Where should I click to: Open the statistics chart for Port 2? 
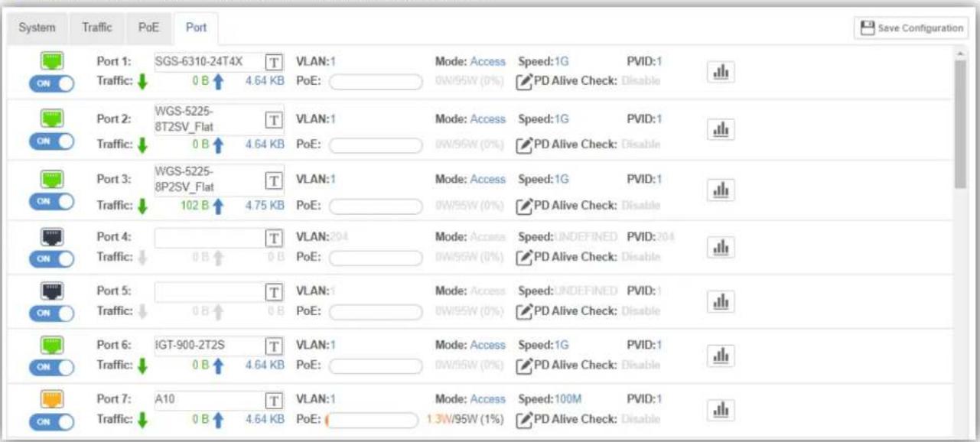click(x=720, y=131)
